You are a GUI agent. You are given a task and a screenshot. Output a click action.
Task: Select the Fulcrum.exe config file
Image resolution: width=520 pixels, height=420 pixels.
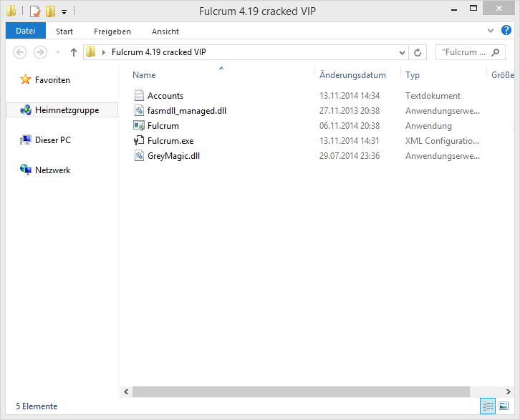[170, 141]
